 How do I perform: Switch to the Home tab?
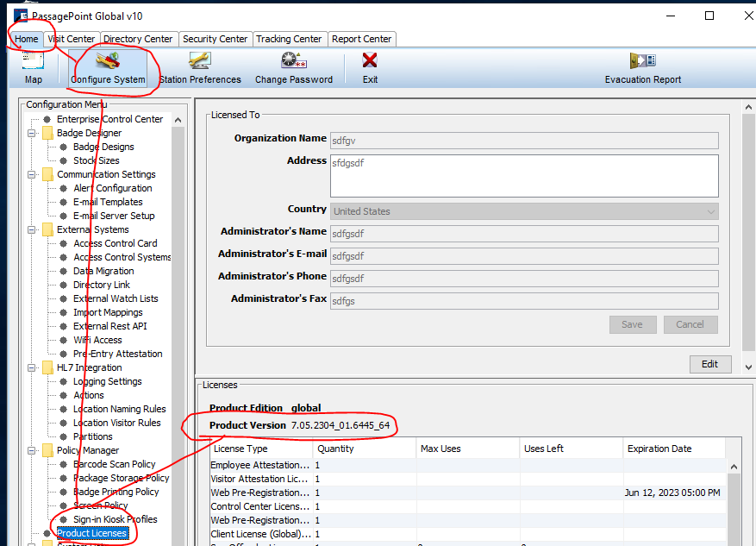click(x=26, y=39)
